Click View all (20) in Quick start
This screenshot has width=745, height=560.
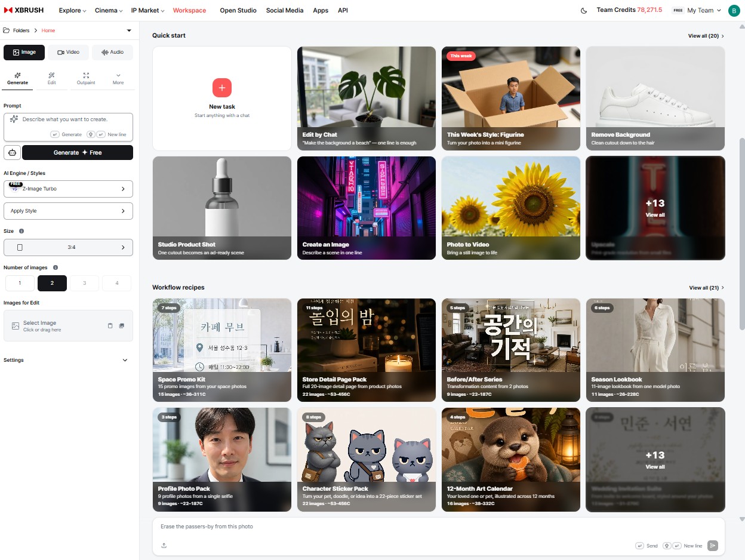click(x=706, y=36)
